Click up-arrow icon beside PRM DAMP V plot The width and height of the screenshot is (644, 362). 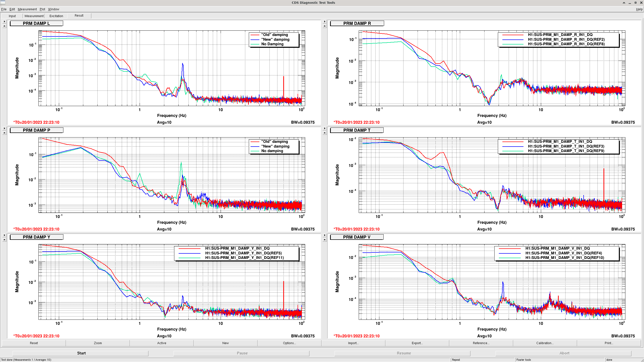pos(325,240)
